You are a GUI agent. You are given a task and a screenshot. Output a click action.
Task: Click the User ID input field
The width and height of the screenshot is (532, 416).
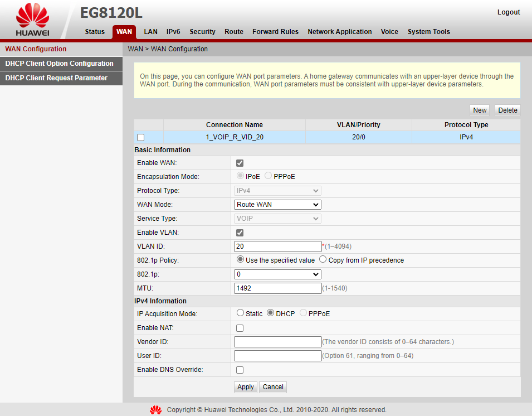pyautogui.click(x=277, y=356)
